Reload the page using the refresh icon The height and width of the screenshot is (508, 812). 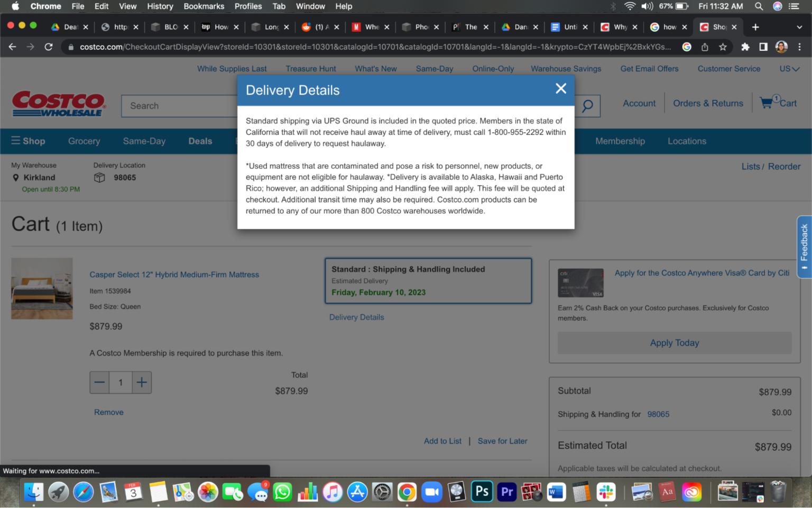pos(49,47)
